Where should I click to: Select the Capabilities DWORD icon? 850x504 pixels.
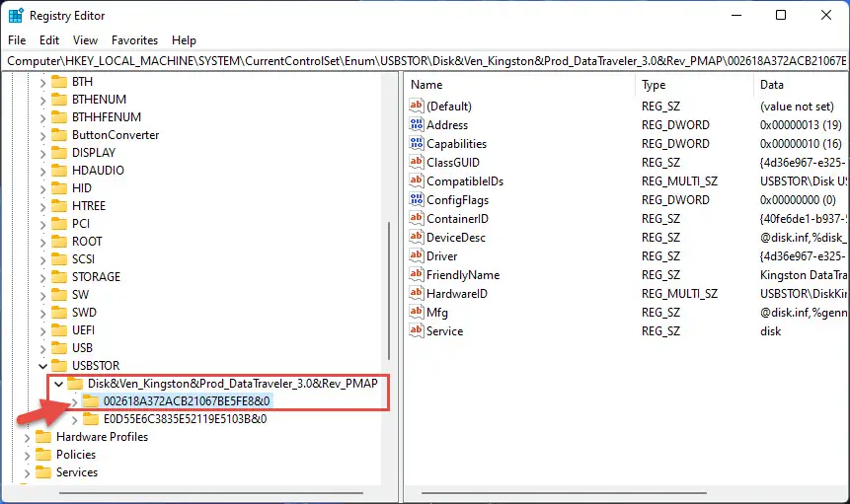pos(417,143)
